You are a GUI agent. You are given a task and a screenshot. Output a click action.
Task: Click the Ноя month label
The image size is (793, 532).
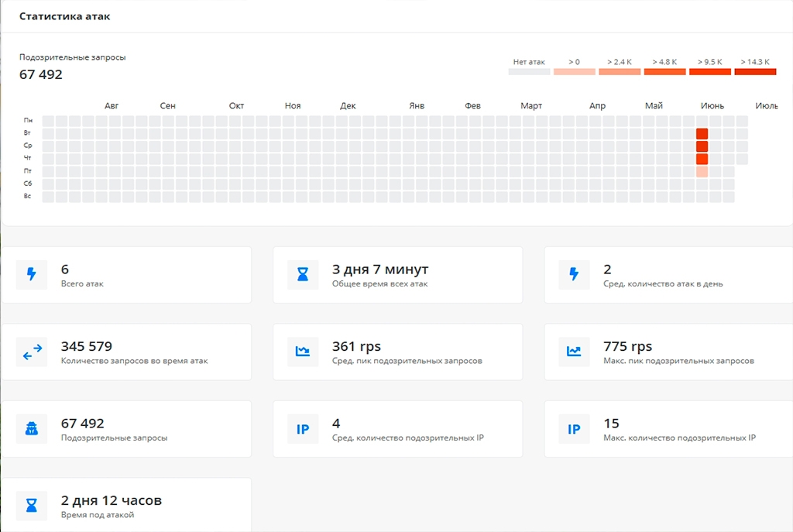click(292, 105)
